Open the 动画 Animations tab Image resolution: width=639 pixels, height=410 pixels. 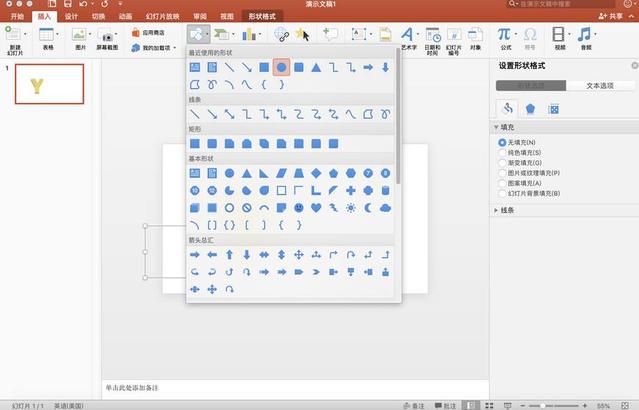(125, 16)
